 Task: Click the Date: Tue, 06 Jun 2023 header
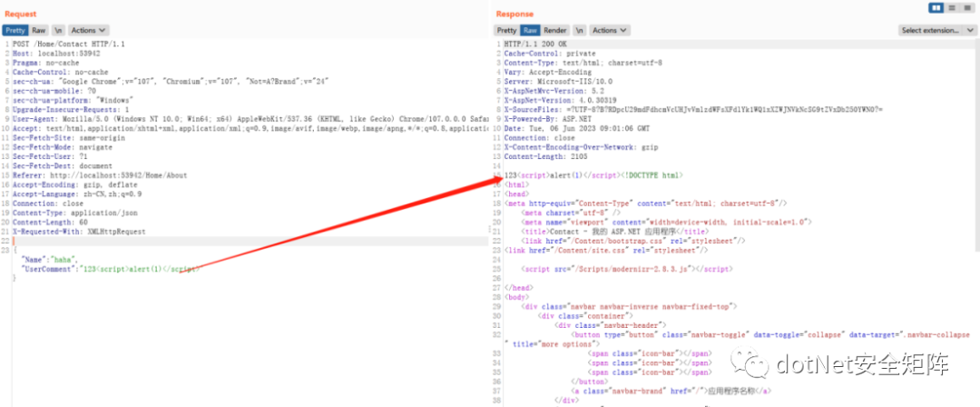pyautogui.click(x=575, y=128)
